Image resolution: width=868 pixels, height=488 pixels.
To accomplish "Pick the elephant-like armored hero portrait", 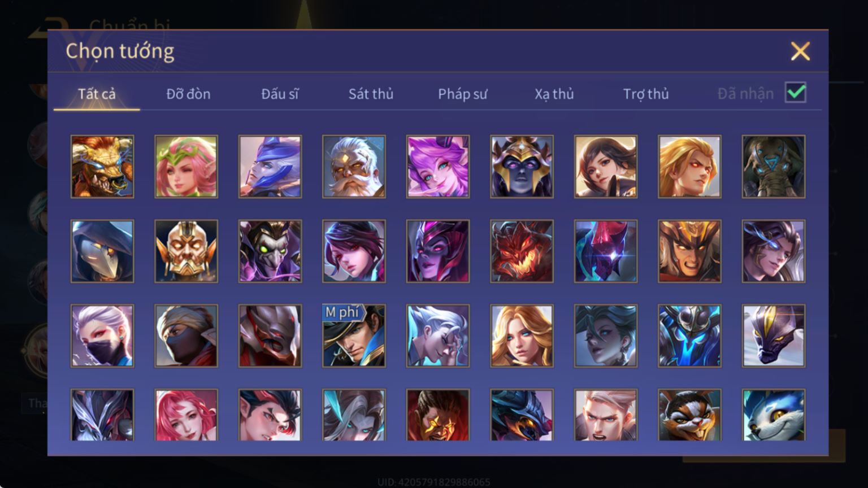I will pyautogui.click(x=774, y=167).
